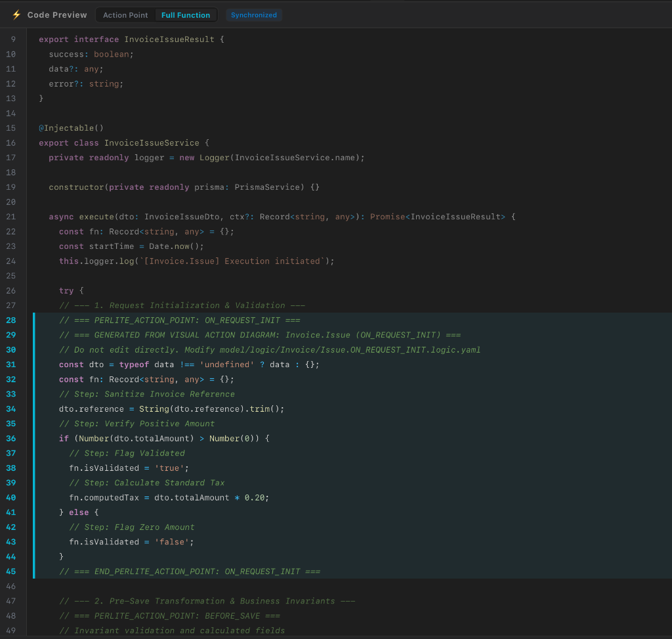This screenshot has height=639, width=672.
Task: Click 'PERLITE_ACTION_POINT: BEFORE_SAVE' comment
Action: (x=170, y=616)
